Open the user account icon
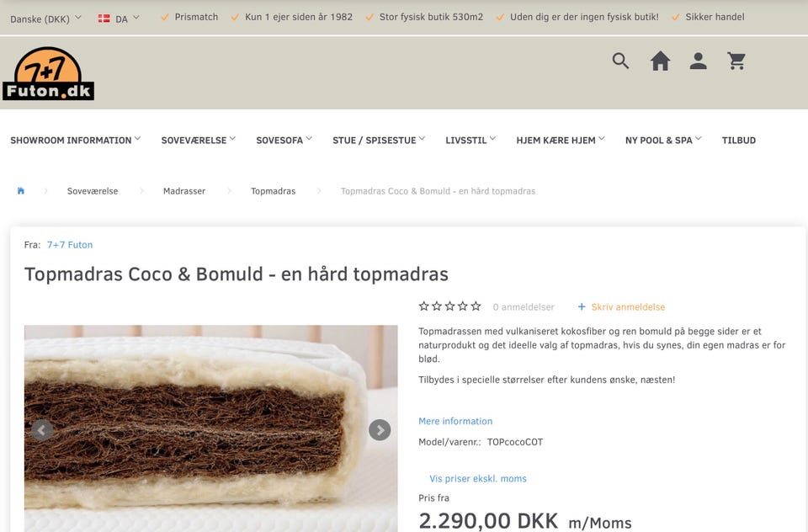808x532 pixels. [x=699, y=61]
